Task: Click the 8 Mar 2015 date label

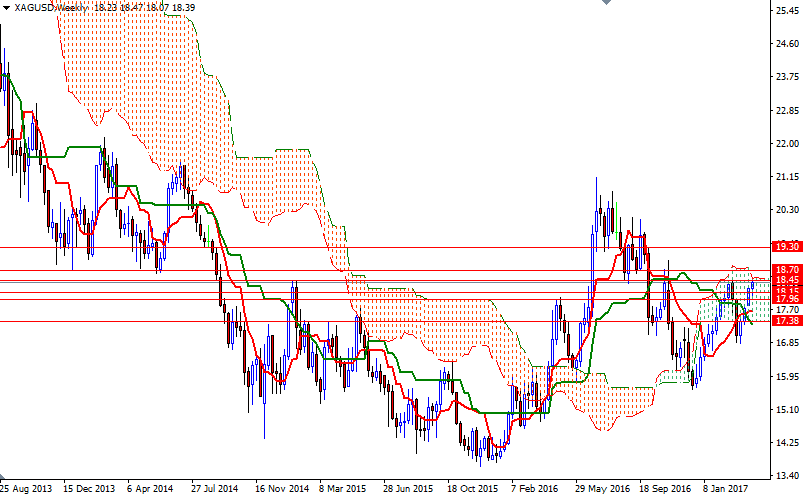Action: [x=342, y=489]
